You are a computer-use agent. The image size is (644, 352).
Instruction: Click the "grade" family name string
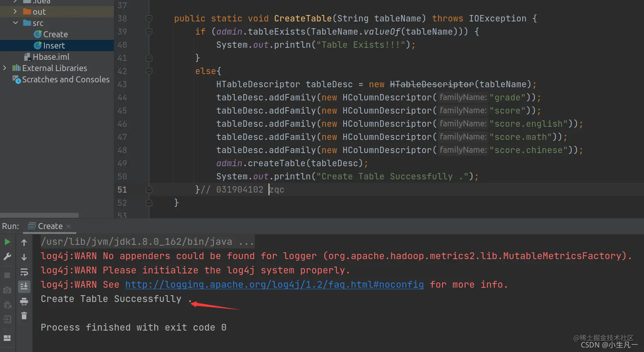point(507,97)
